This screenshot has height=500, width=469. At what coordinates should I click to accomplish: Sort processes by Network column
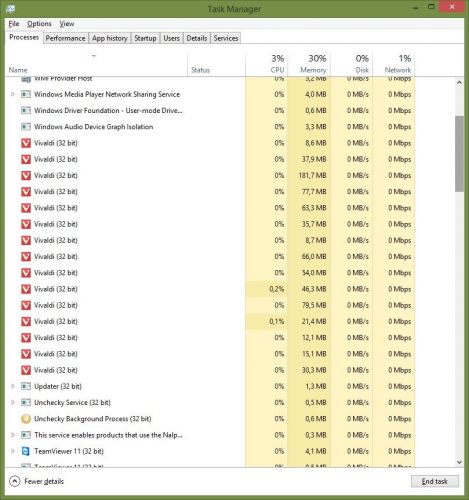coord(394,64)
